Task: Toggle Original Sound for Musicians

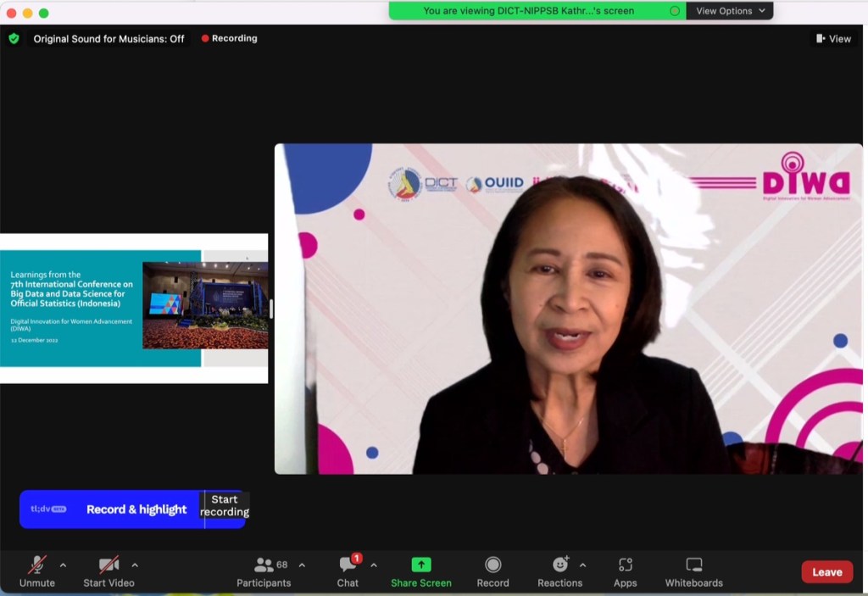Action: pos(108,38)
